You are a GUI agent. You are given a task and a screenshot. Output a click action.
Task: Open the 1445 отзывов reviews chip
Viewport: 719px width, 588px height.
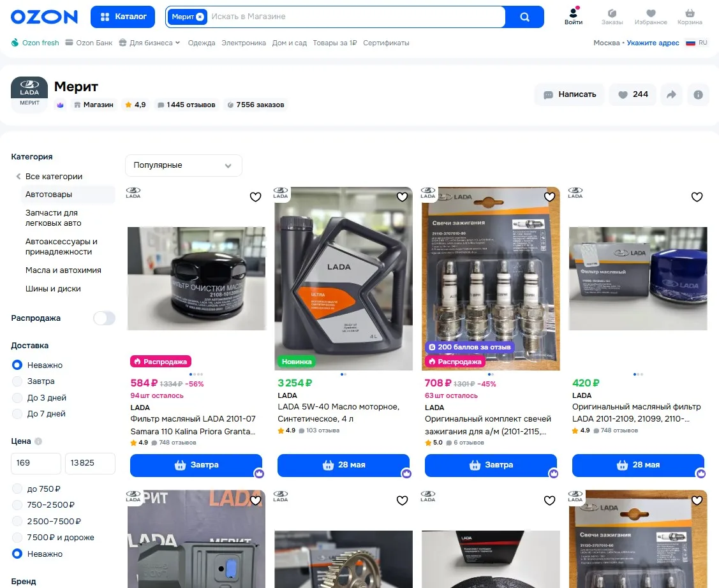186,105
